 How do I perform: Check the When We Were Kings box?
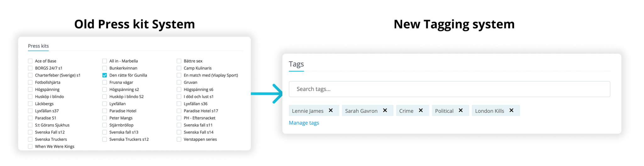[x=30, y=146]
